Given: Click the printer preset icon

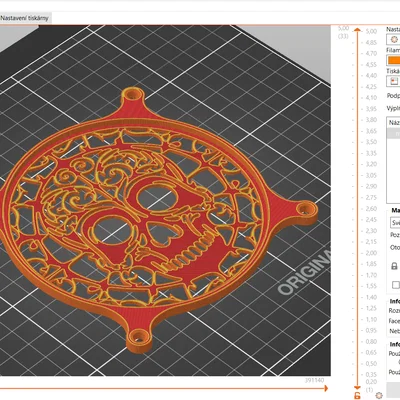Looking at the screenshot, I should pos(394,81).
